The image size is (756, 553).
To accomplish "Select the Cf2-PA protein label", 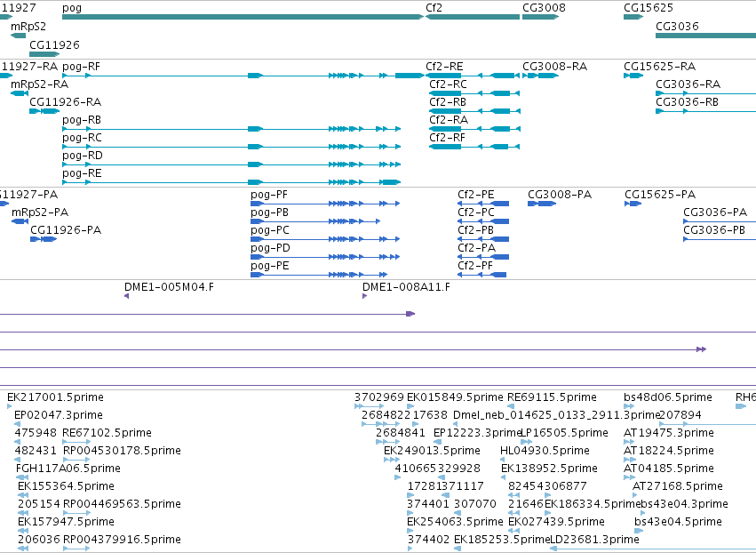I will pyautogui.click(x=476, y=248).
